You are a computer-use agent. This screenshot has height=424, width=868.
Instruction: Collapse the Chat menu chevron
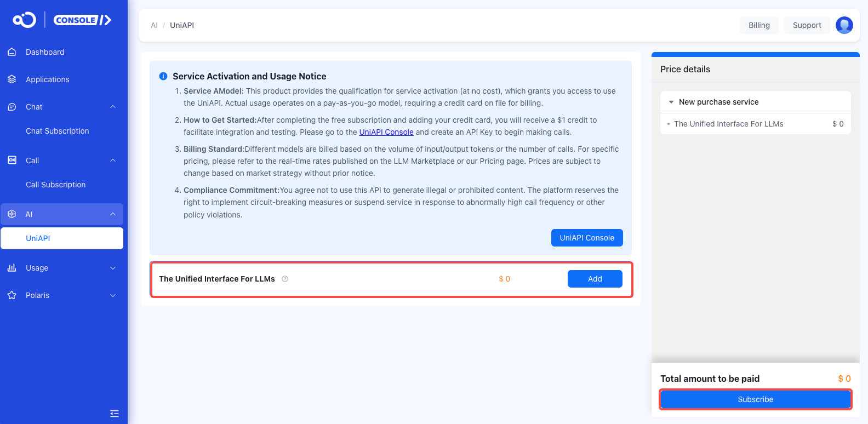tap(113, 107)
